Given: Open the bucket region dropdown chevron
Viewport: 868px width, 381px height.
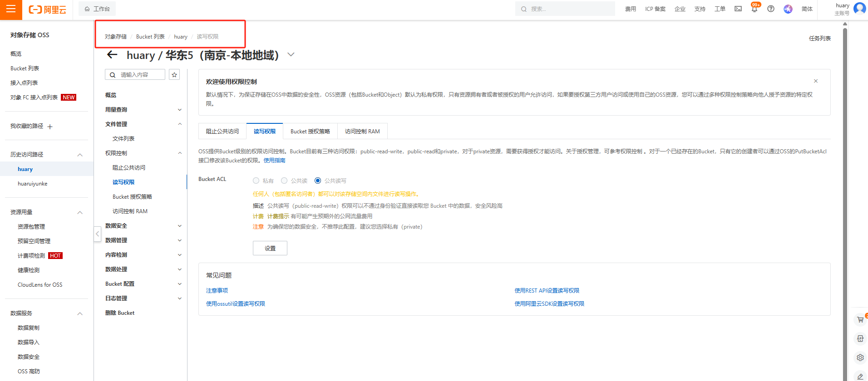Looking at the screenshot, I should [291, 55].
